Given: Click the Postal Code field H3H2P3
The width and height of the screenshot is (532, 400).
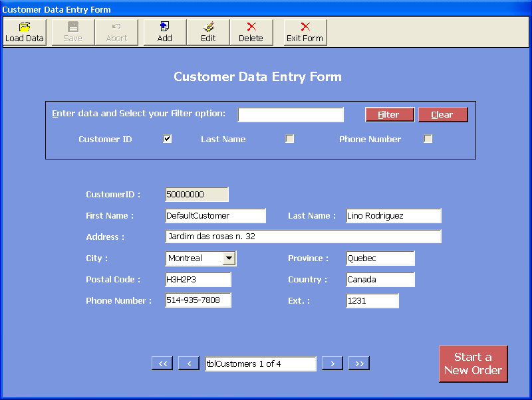Looking at the screenshot, I should click(x=198, y=279).
